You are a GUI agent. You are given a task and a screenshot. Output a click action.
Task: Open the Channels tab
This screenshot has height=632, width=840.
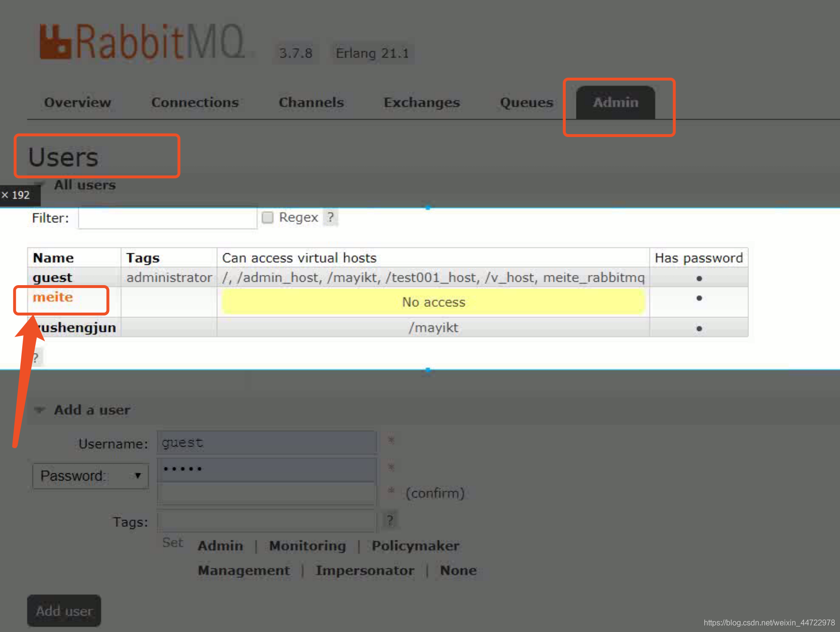click(x=311, y=102)
